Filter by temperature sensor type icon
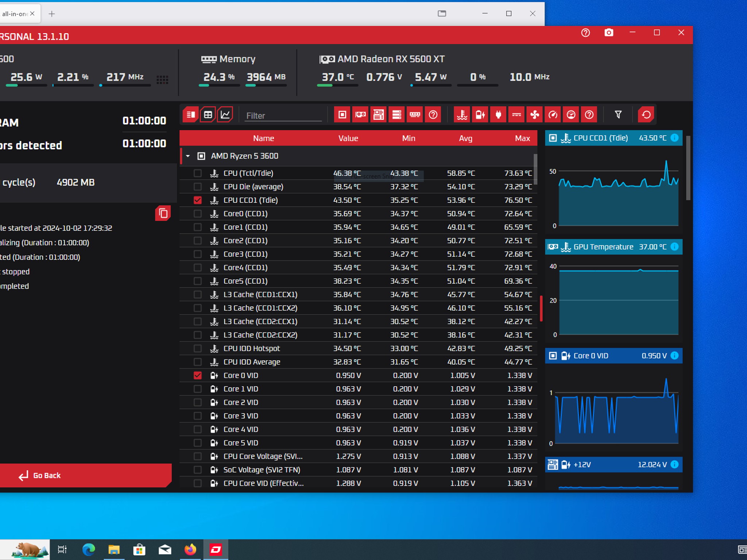 pyautogui.click(x=462, y=115)
